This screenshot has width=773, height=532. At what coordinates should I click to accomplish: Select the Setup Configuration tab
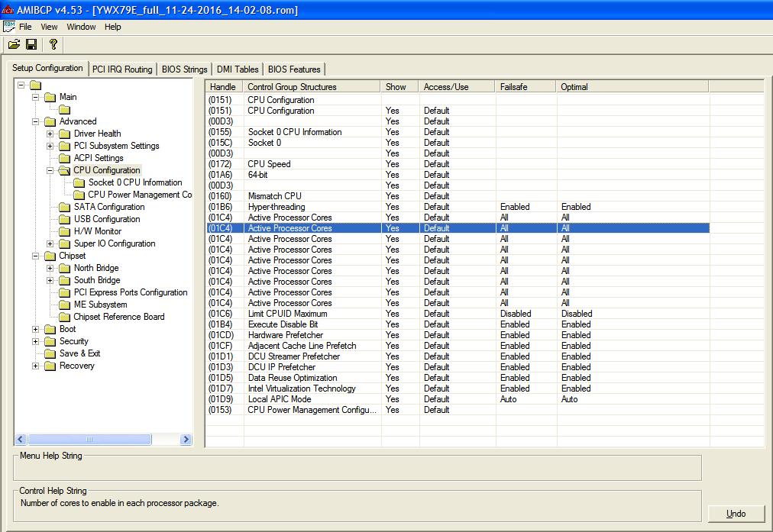pos(48,68)
